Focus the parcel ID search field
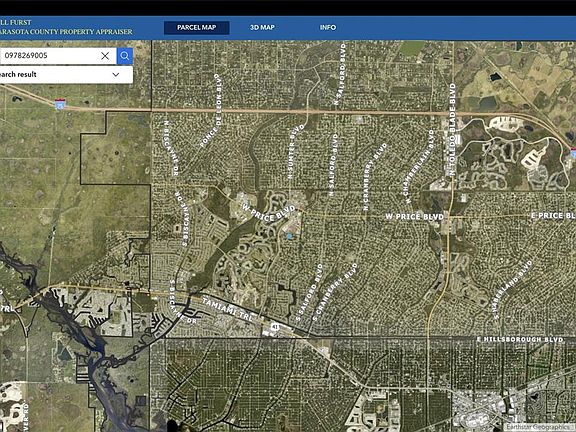 (50, 56)
